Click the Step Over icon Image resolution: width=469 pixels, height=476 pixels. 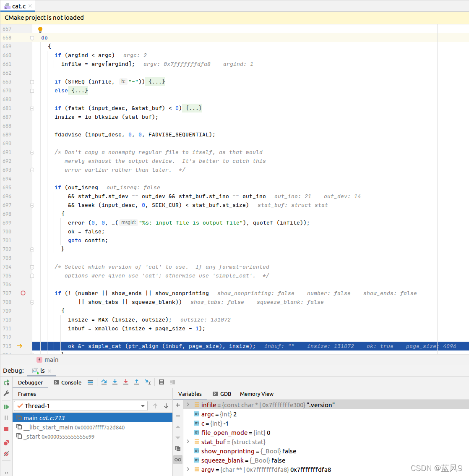pyautogui.click(x=104, y=382)
